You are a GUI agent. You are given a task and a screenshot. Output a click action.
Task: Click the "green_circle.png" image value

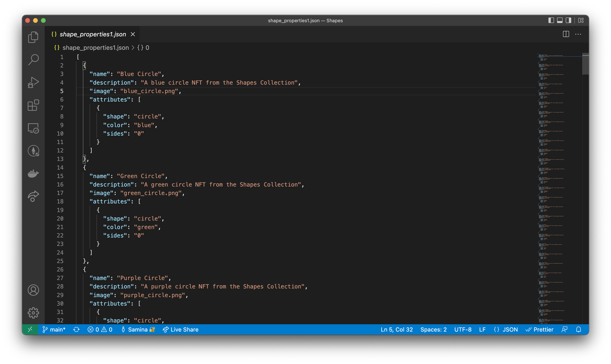point(151,193)
